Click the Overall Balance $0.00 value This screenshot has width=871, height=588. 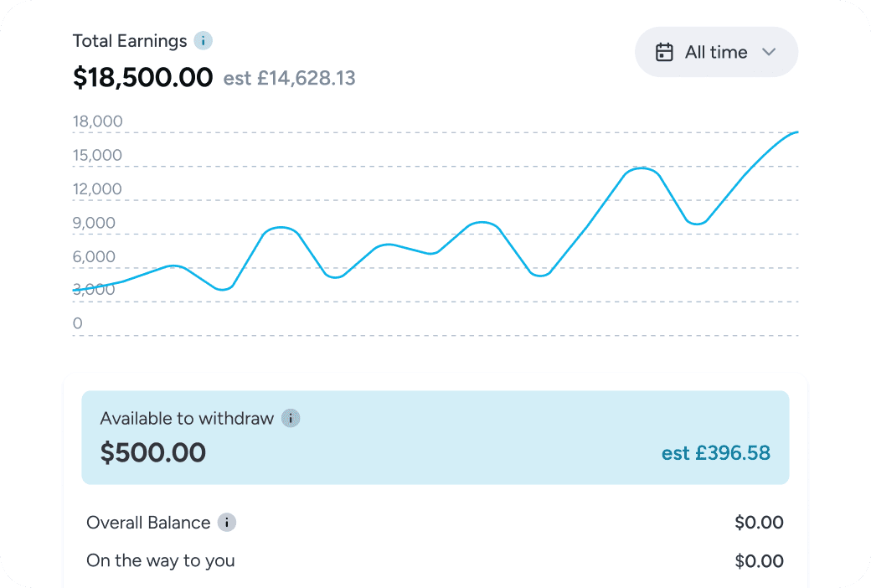pos(759,523)
